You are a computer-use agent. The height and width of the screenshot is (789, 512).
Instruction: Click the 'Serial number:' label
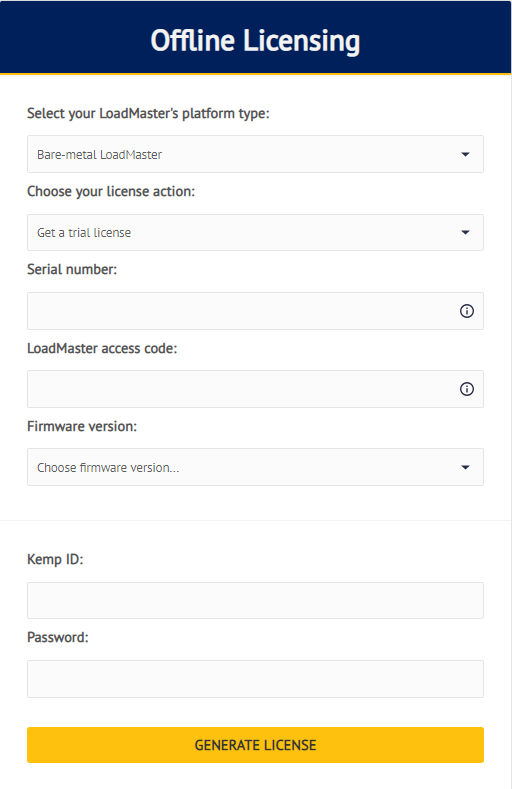tap(72, 270)
